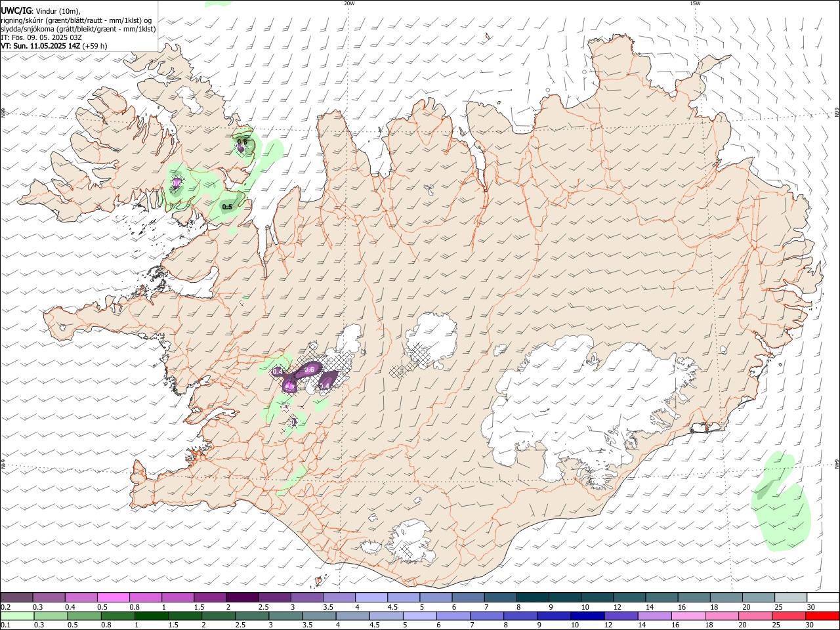Viewport: 840px width, 630px height.
Task: Click the 25–30 red-pink rain legend swatch
Action: (789, 616)
